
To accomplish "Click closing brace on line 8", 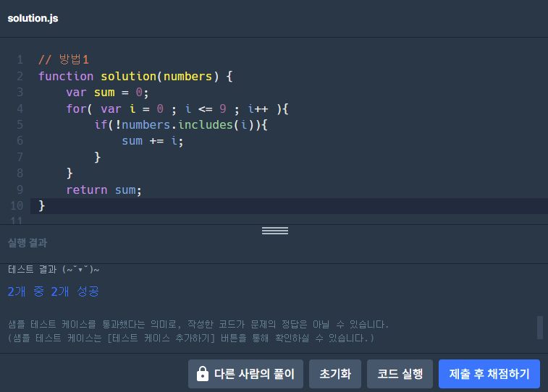I will click(x=69, y=173).
